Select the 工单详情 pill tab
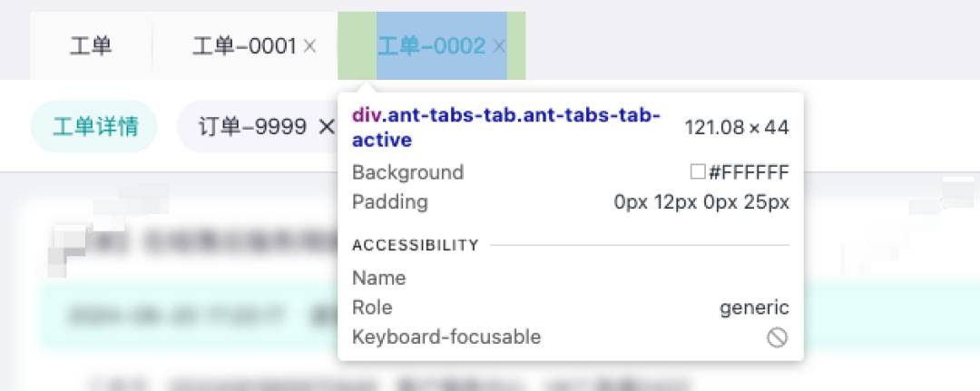This screenshot has height=391, width=980. tap(93, 127)
